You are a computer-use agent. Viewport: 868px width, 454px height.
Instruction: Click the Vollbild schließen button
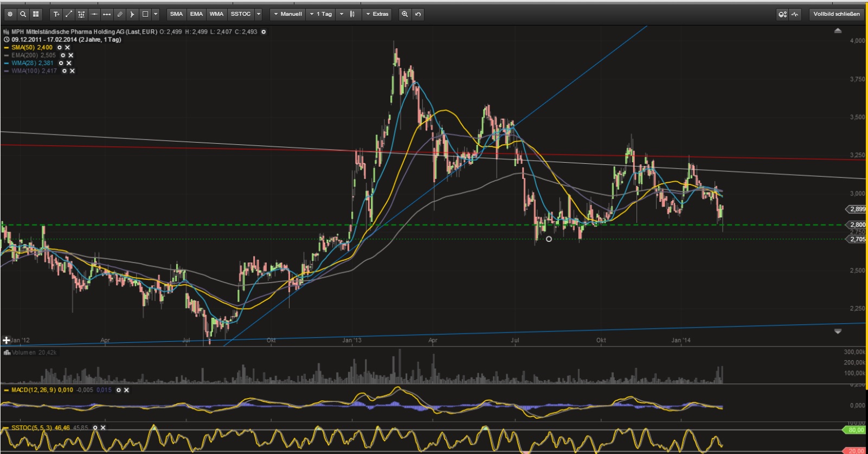click(x=836, y=14)
